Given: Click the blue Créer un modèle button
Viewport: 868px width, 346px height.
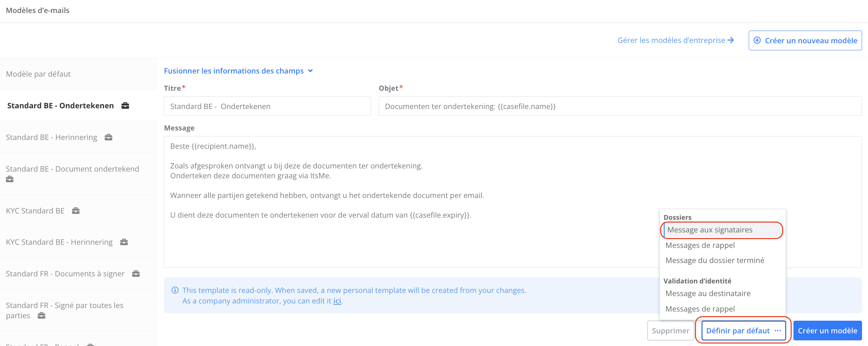Looking at the screenshot, I should pyautogui.click(x=828, y=331).
